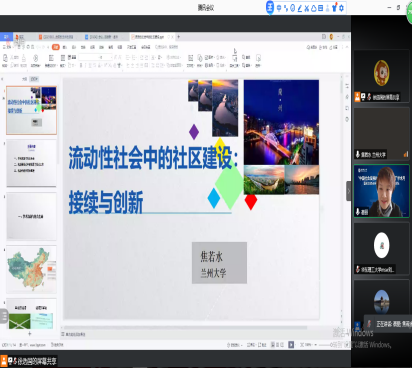Click the blue circular logo of the floating toolbar
Screen dimensions: 412x368
pos(270,7)
